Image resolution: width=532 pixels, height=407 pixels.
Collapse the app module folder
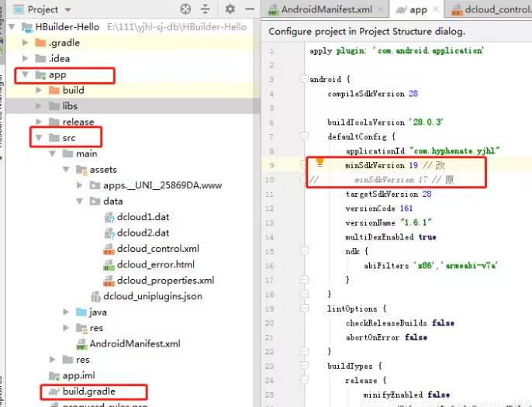(x=25, y=74)
